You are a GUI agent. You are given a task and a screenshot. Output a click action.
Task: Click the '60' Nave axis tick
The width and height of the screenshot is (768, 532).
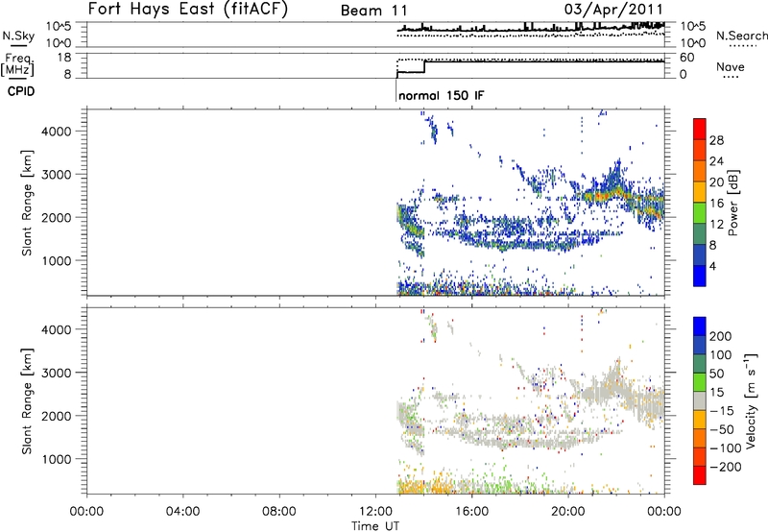pos(687,58)
